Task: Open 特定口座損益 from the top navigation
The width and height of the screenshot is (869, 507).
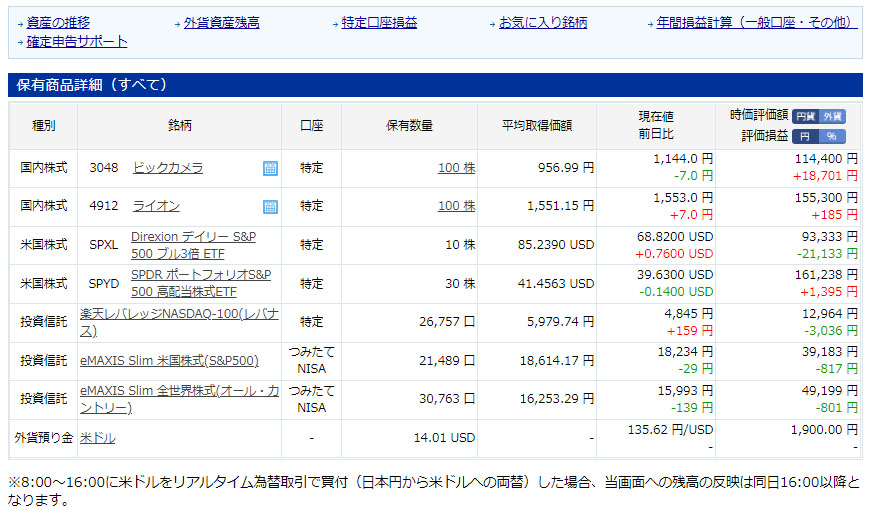Action: coord(379,22)
